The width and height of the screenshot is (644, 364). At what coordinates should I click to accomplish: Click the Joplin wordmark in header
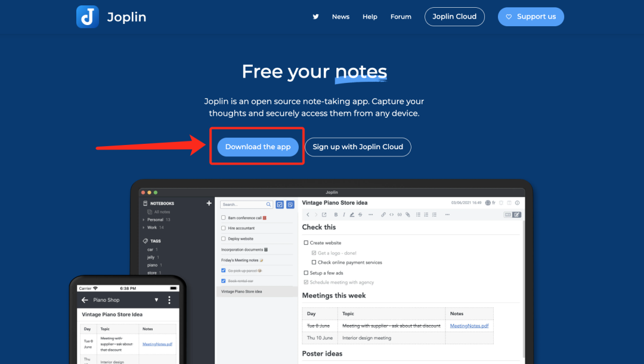coord(126,17)
